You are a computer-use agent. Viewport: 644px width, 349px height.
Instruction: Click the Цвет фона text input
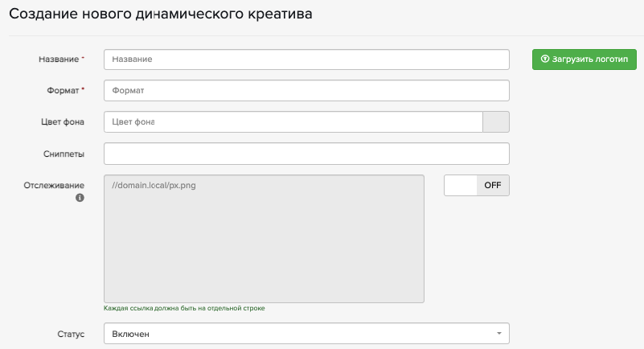coord(293,122)
